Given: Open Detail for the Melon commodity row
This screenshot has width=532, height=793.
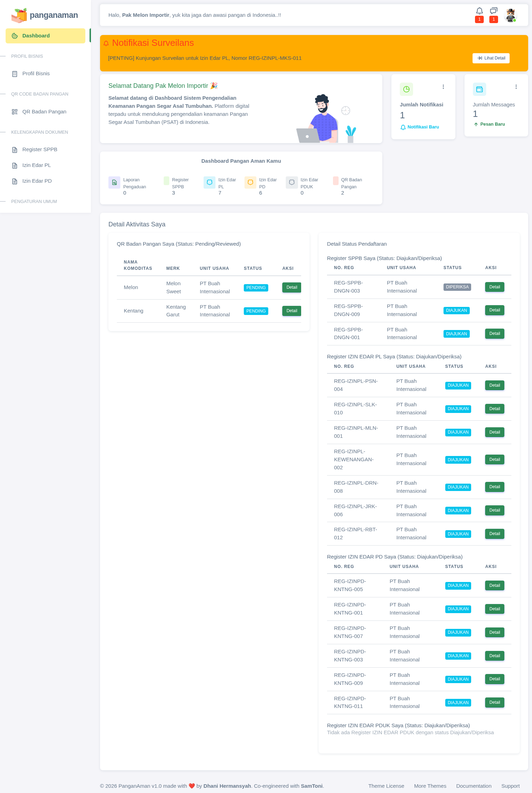Looking at the screenshot, I should [x=292, y=287].
